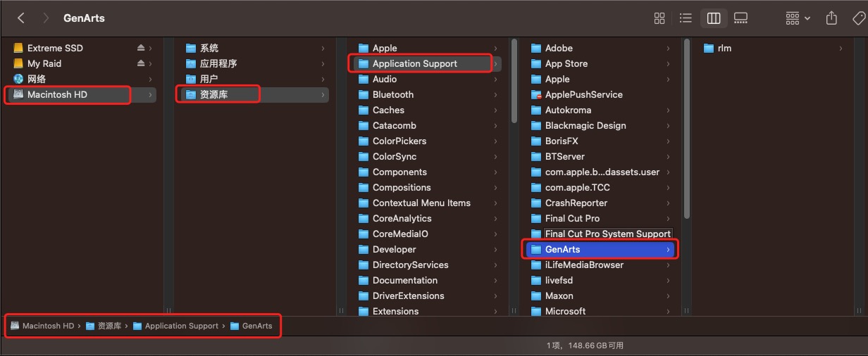This screenshot has height=356, width=868.
Task: Click the forward navigation arrow
Action: (x=46, y=18)
